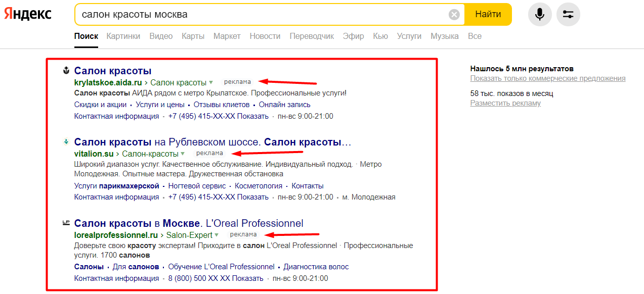Click Показать только коммерческие предложения
The width and height of the screenshot is (644, 294).
pyautogui.click(x=548, y=78)
